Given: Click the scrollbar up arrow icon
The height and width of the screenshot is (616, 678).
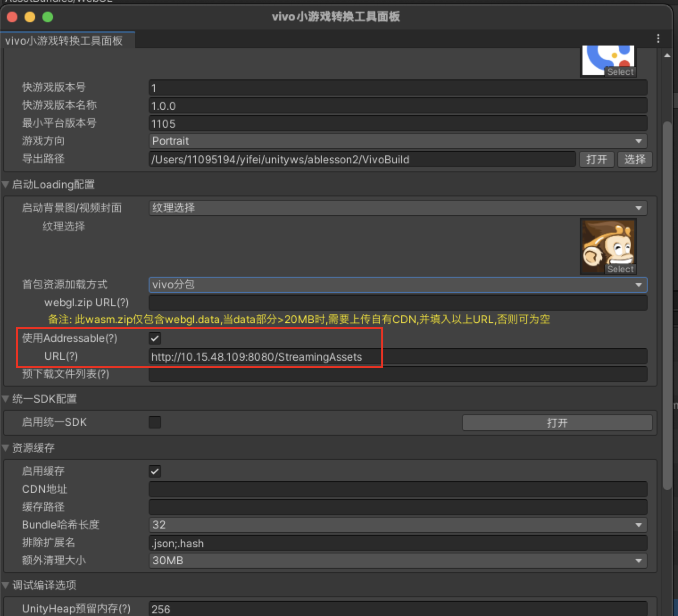Looking at the screenshot, I should point(667,54).
